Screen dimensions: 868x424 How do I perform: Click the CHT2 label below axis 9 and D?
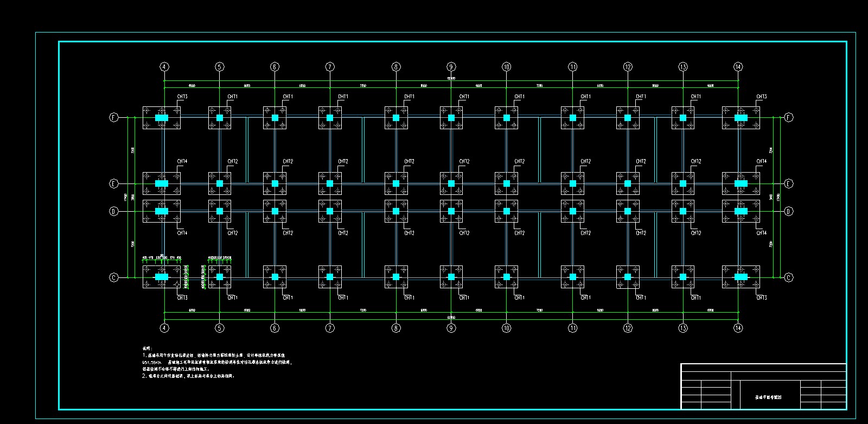(x=464, y=233)
